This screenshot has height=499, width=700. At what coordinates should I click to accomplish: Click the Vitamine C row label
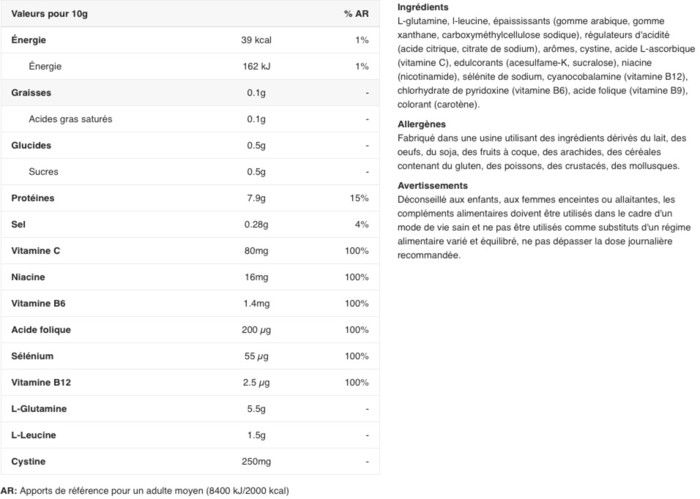[36, 251]
